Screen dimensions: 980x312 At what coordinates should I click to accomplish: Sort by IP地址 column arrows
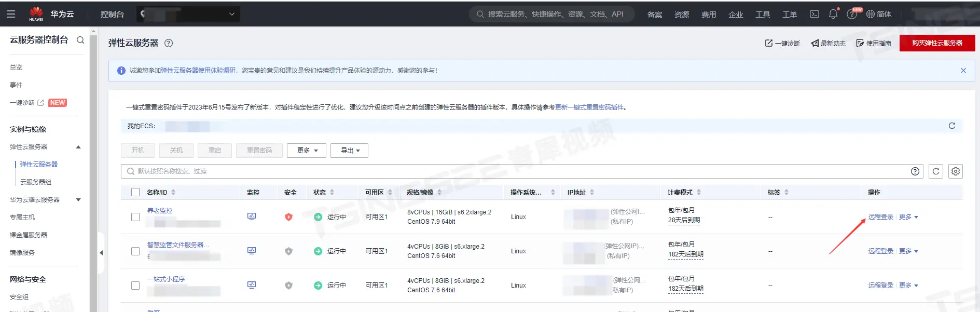tap(592, 192)
